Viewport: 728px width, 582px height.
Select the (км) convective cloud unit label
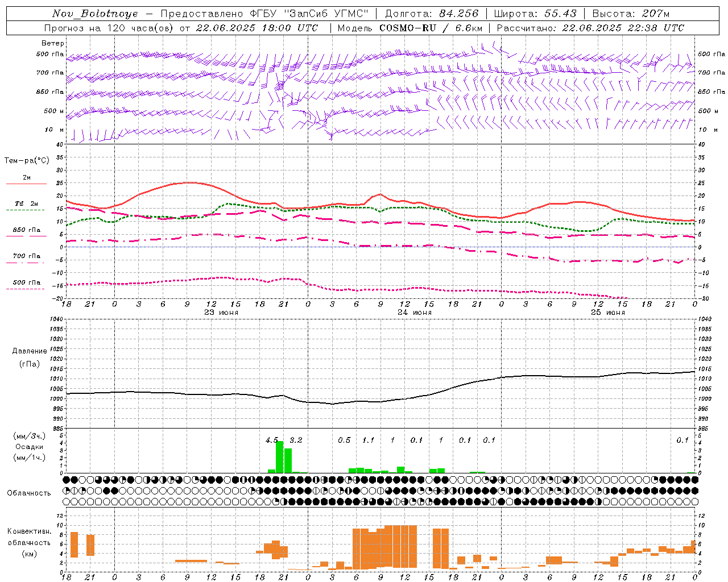pyautogui.click(x=30, y=554)
